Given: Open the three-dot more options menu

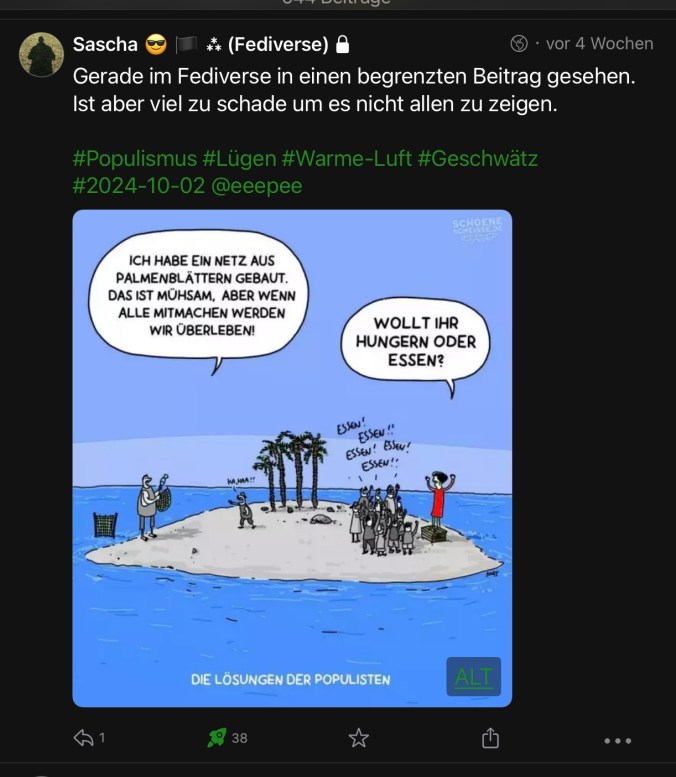Looking at the screenshot, I should tap(618, 741).
